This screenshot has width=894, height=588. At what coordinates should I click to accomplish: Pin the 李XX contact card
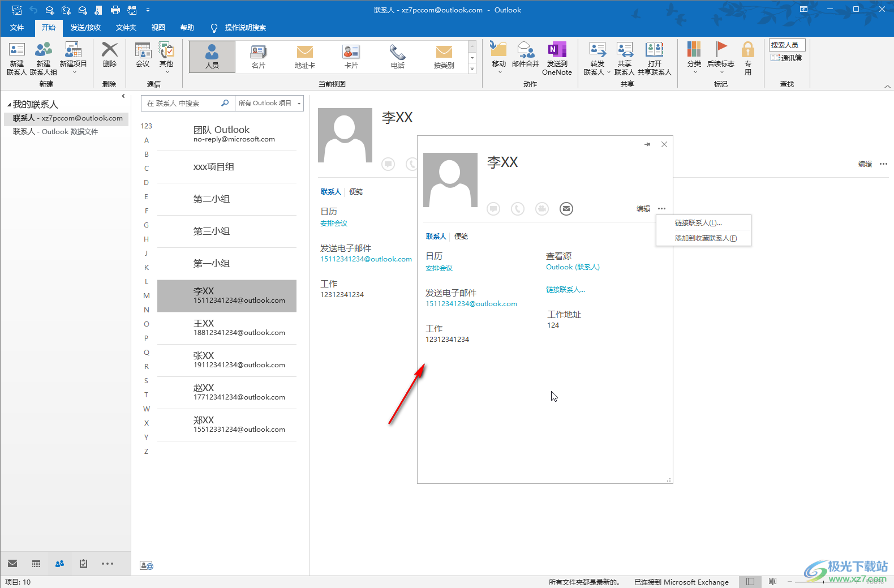coord(647,144)
